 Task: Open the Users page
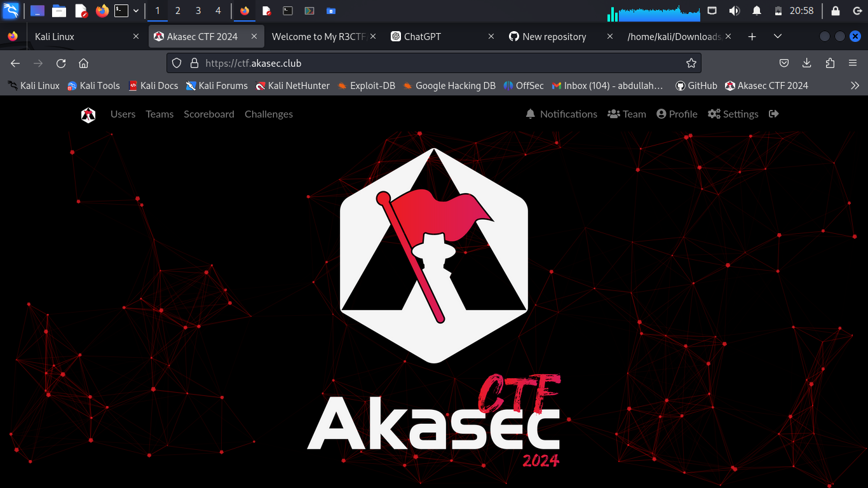point(123,114)
